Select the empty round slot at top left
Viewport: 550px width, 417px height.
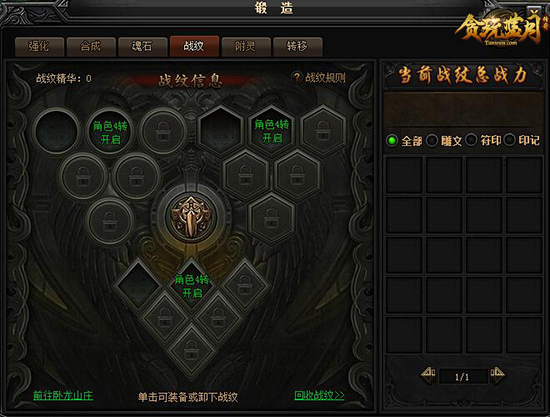[x=56, y=131]
